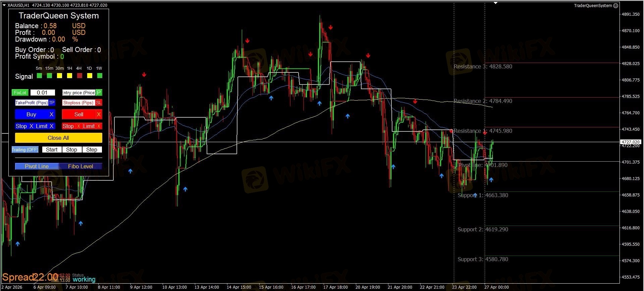This screenshot has height=291, width=644.
Task: Cancel blue buy Limit orders with X
Action: click(52, 126)
